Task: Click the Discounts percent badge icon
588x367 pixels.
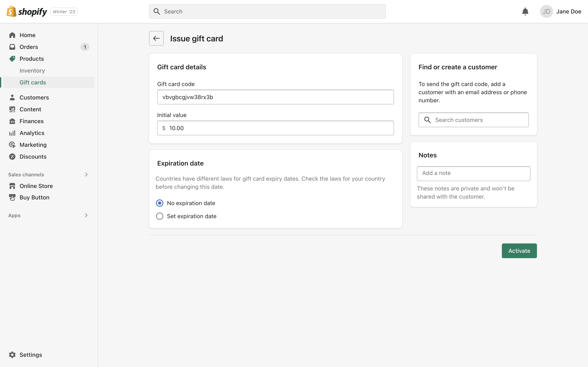Action: pyautogui.click(x=12, y=157)
